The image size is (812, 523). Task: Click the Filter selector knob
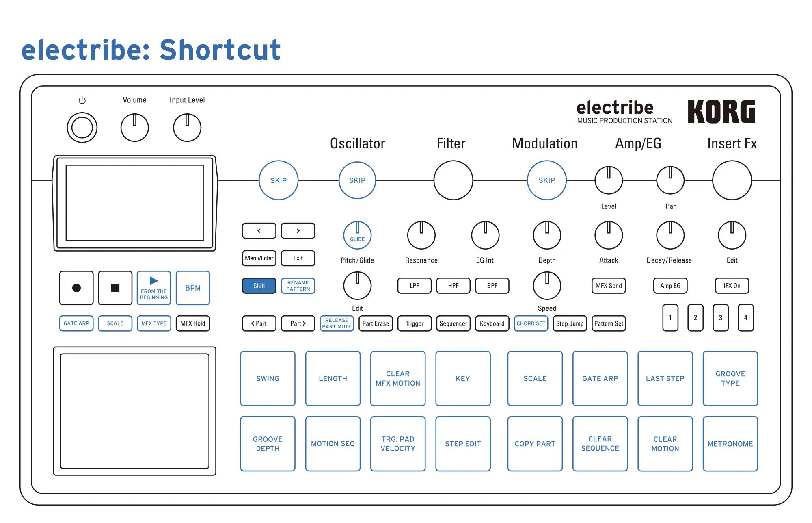click(x=453, y=180)
